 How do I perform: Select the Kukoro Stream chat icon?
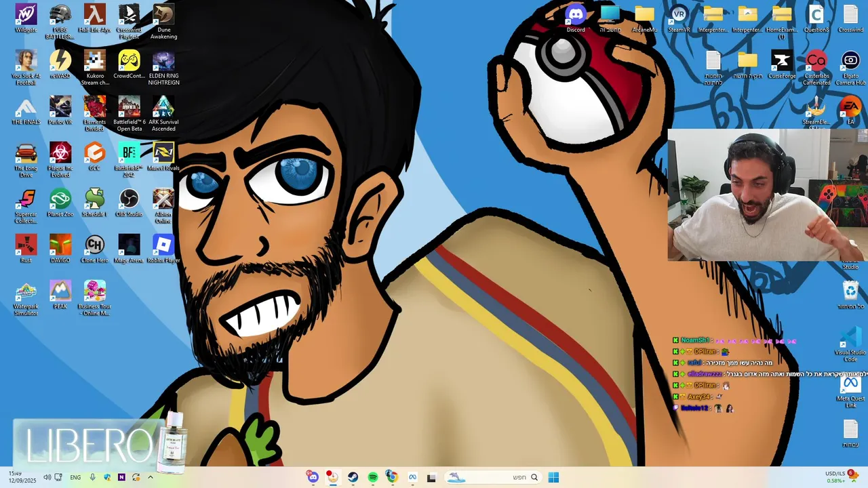click(94, 67)
